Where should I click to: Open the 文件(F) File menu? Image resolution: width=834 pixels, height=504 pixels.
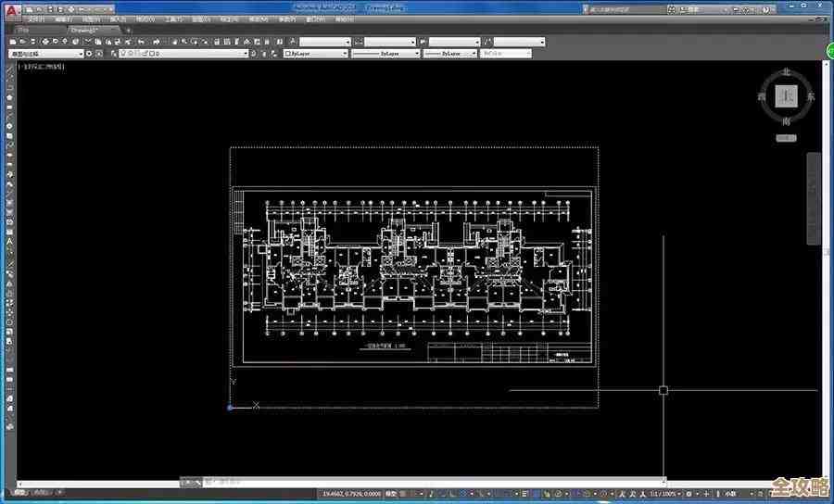[37, 19]
